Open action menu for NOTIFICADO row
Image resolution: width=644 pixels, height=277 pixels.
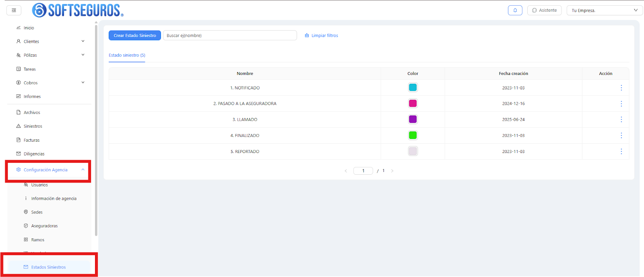(621, 88)
